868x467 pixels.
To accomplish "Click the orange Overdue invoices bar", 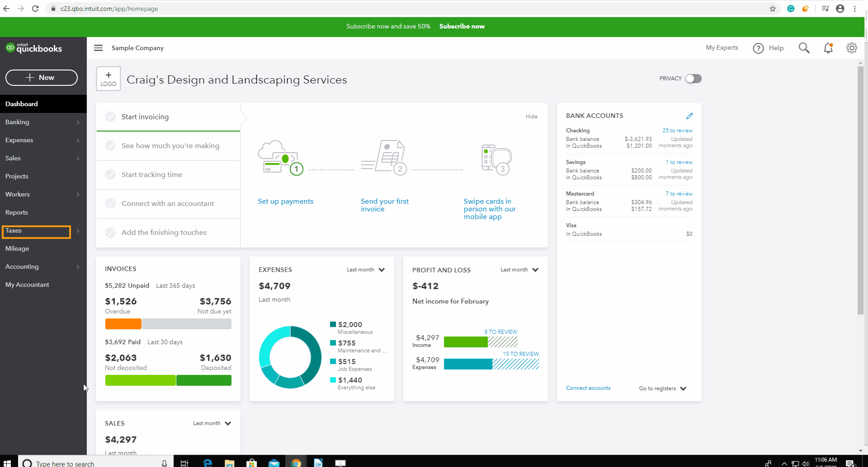I will point(123,324).
